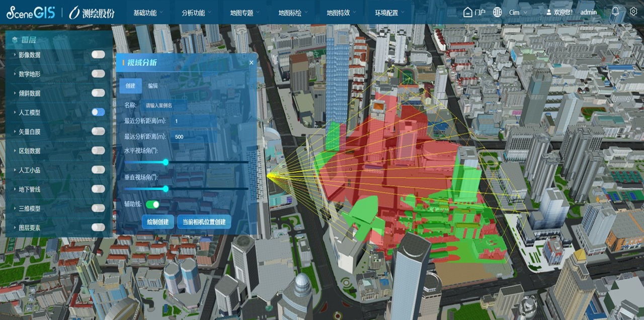This screenshot has width=644, height=320.
Task: Click the user avatar icon before 欢迎您
Action: [548, 13]
